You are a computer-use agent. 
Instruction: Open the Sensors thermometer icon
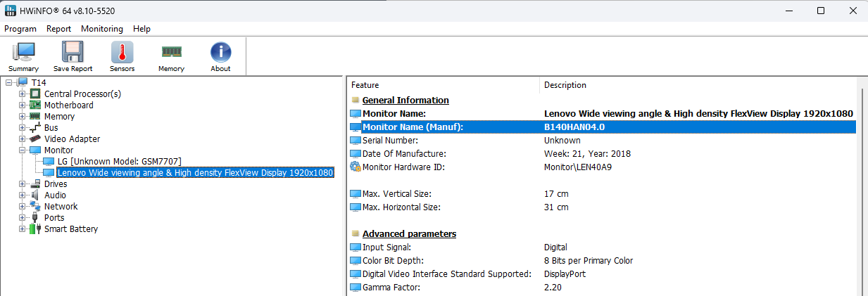122,56
